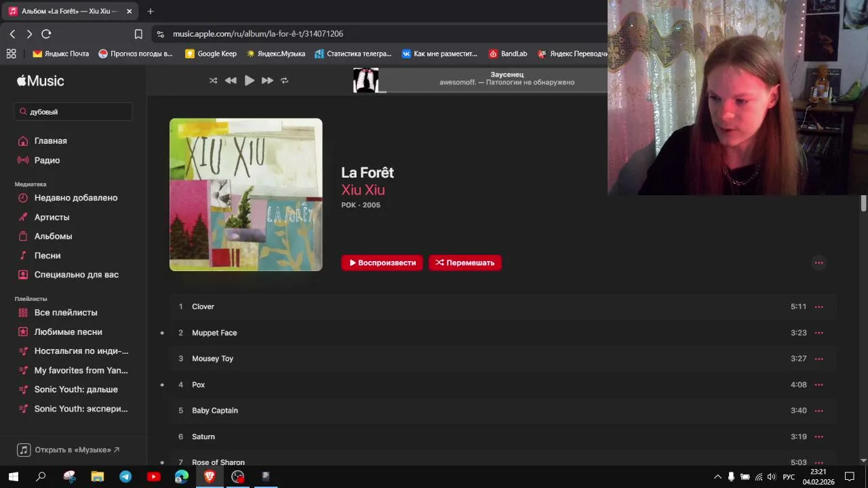The image size is (868, 488).
Task: Select track Saturn
Action: tap(502, 436)
